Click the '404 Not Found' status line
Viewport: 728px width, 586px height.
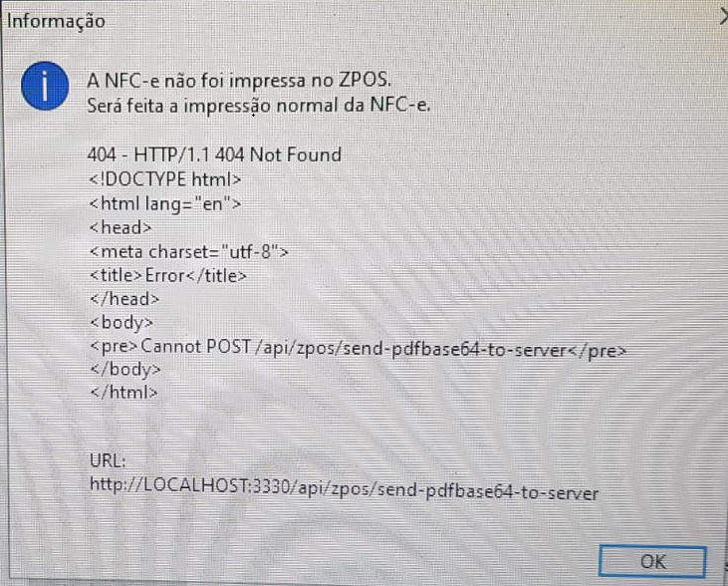(214, 154)
